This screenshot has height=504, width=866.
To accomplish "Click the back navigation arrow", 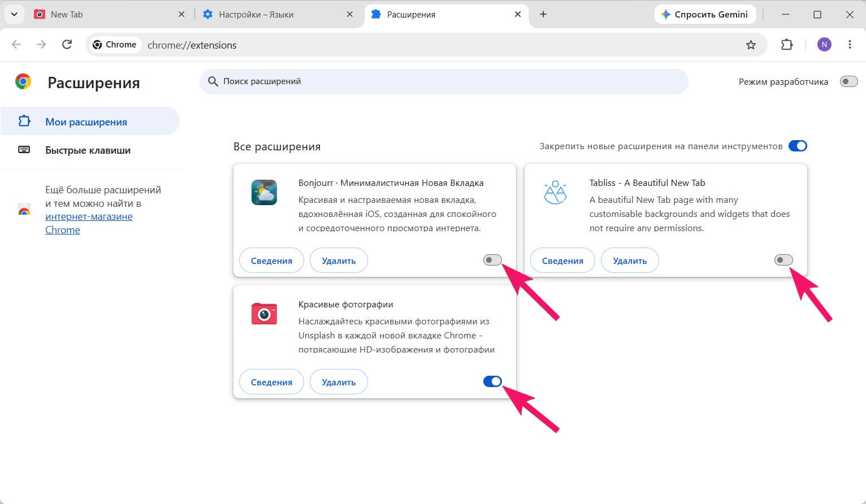I will (16, 45).
